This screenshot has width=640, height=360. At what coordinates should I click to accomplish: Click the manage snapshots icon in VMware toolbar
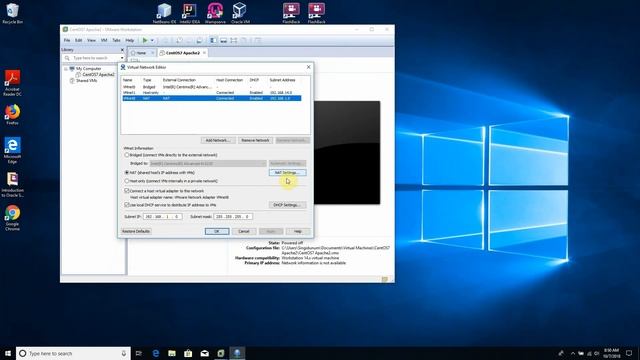coord(199,40)
